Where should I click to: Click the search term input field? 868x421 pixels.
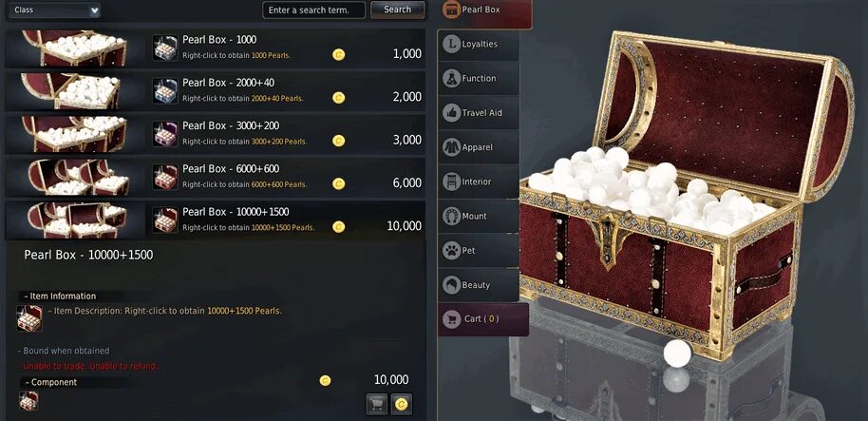click(314, 10)
